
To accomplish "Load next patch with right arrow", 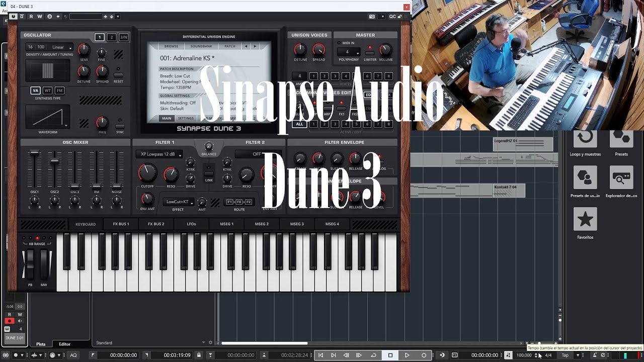I will [255, 46].
